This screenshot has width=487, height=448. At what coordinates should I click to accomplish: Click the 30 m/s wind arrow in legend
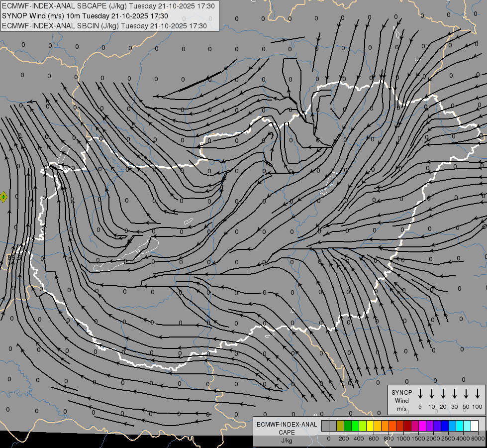pyautogui.click(x=454, y=393)
